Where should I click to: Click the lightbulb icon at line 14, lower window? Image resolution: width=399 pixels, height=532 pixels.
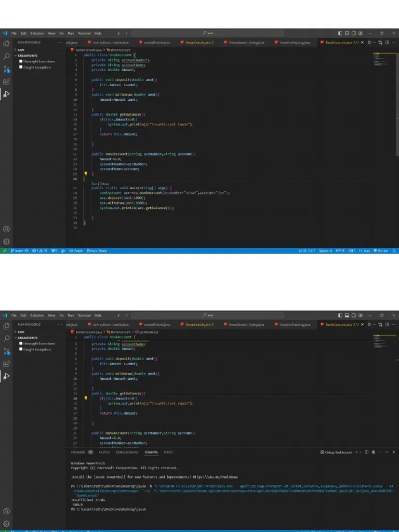(x=86, y=398)
